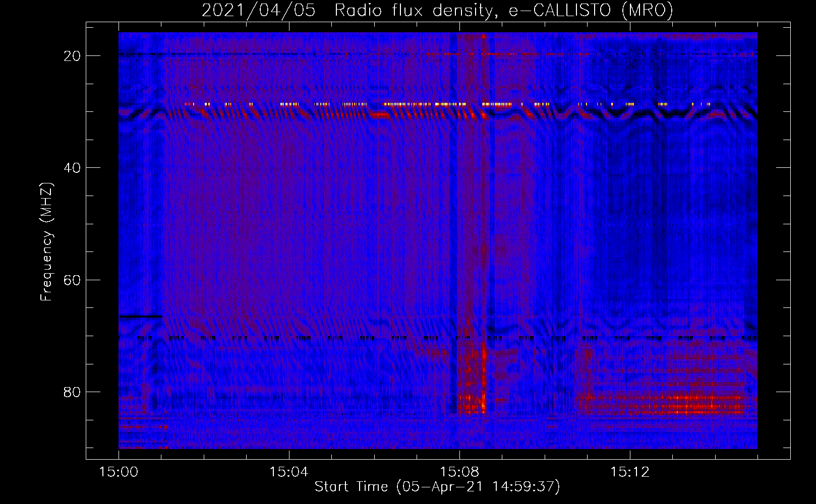Click the 15:00 time tick label
The height and width of the screenshot is (504, 816).
tap(119, 472)
